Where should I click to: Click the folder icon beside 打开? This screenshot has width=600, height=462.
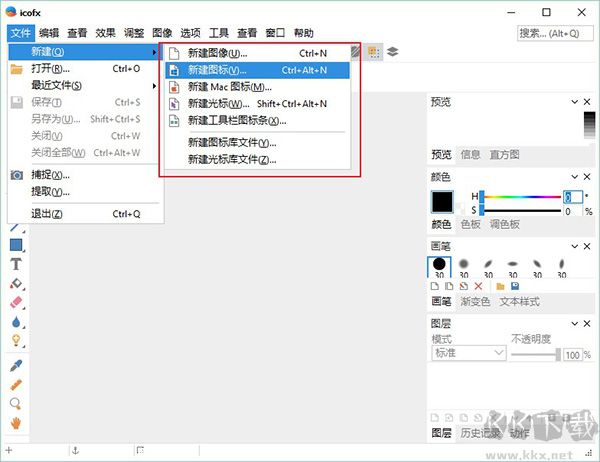click(16, 69)
